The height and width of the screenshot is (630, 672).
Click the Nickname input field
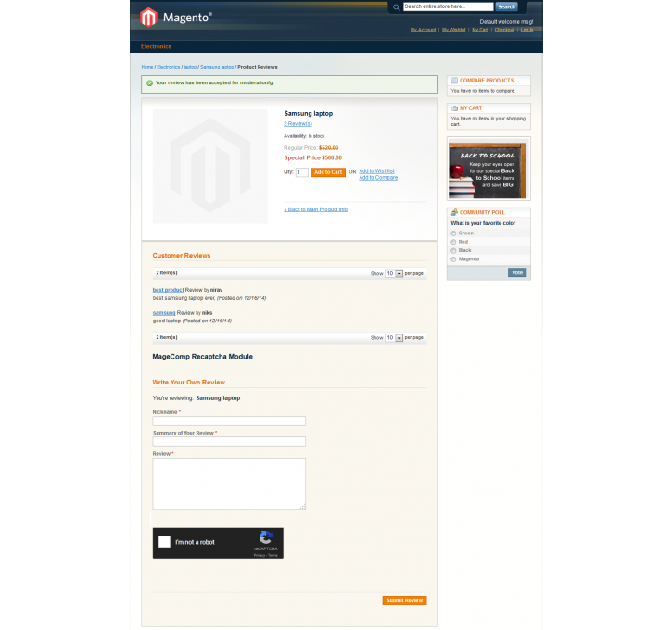[x=229, y=421]
